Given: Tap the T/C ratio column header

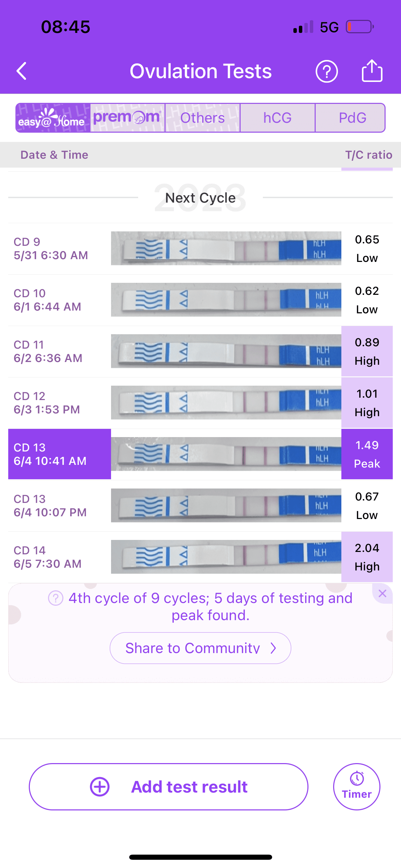Looking at the screenshot, I should pyautogui.click(x=368, y=155).
